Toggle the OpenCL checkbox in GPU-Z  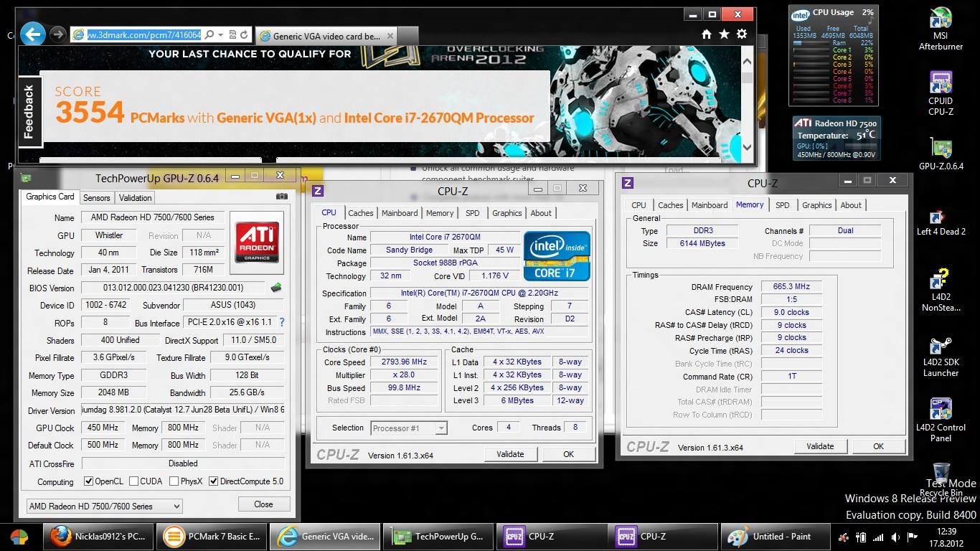89,481
